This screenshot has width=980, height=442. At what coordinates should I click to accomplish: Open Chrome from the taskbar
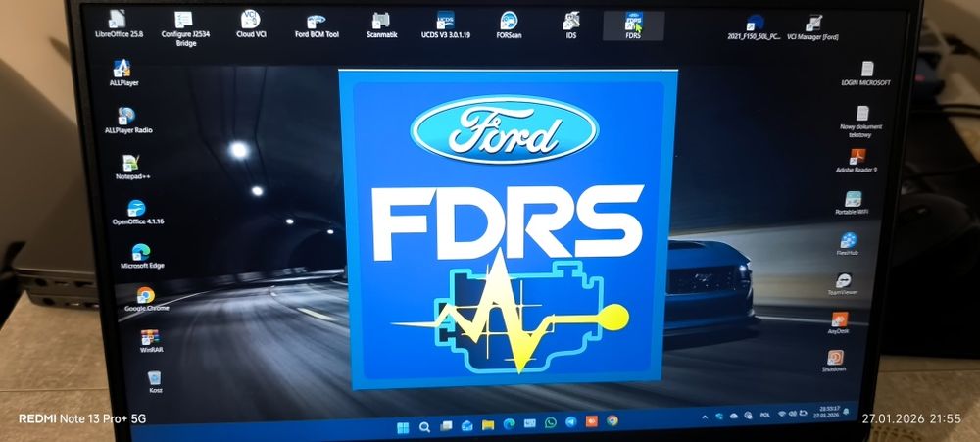(x=612, y=420)
